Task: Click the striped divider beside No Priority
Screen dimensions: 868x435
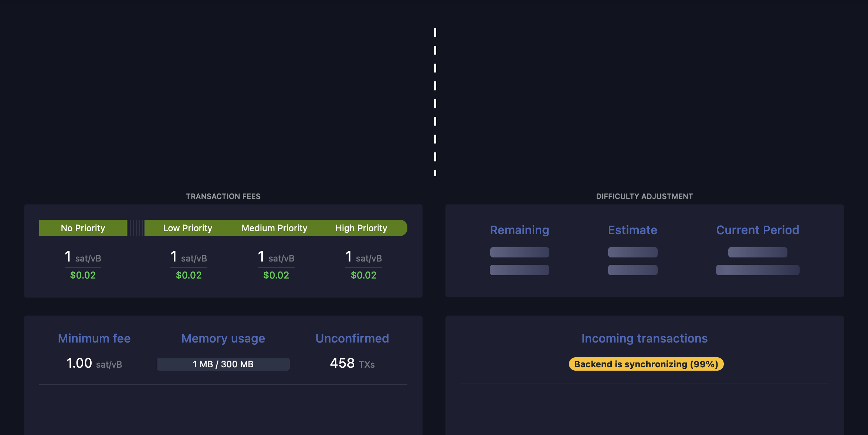Action: point(136,227)
